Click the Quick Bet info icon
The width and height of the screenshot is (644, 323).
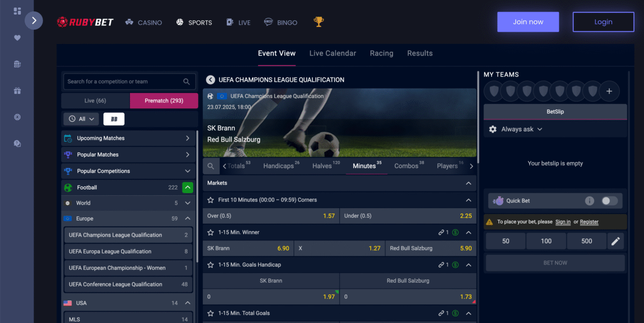pos(589,201)
